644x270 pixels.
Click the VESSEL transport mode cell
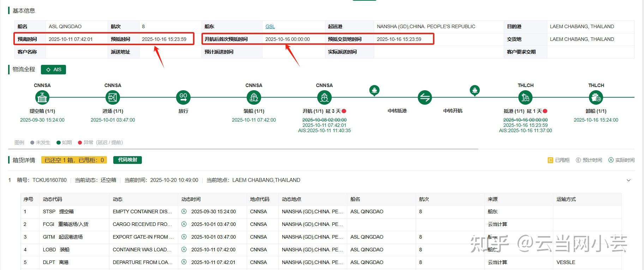pos(566,262)
